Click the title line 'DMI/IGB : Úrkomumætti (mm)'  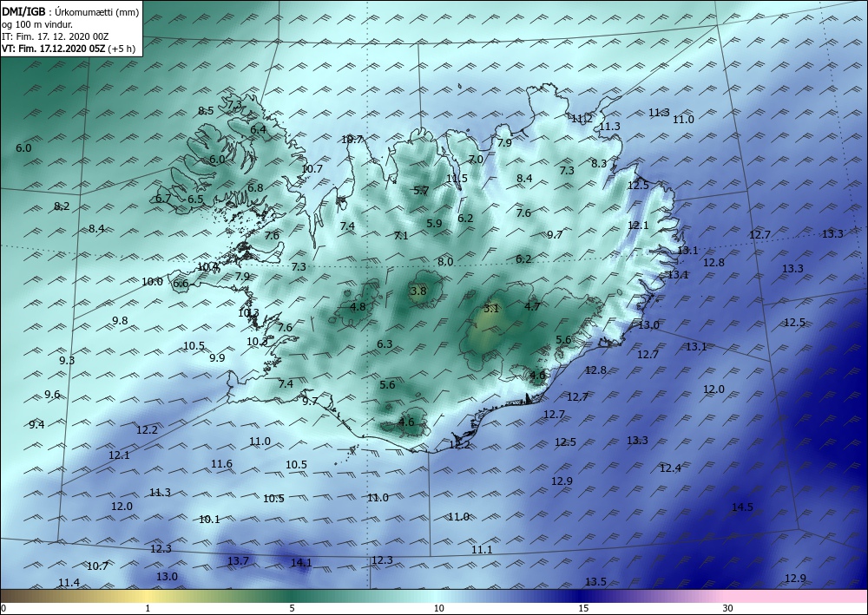(x=70, y=12)
